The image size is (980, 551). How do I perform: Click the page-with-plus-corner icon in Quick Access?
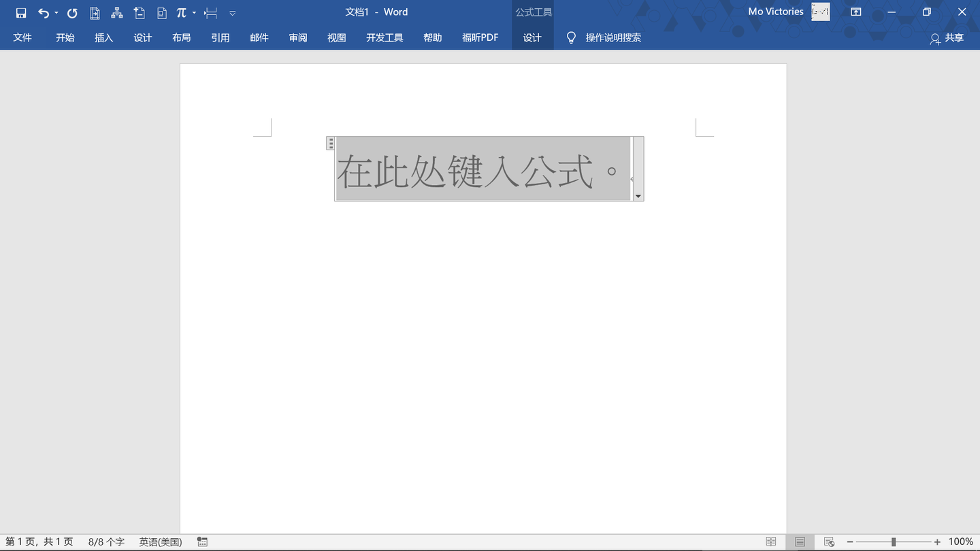click(x=140, y=13)
